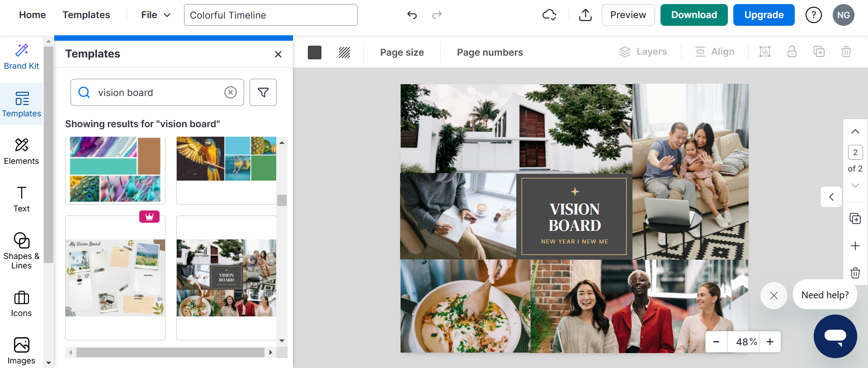Redo the last action
The image size is (868, 368).
pyautogui.click(x=437, y=15)
